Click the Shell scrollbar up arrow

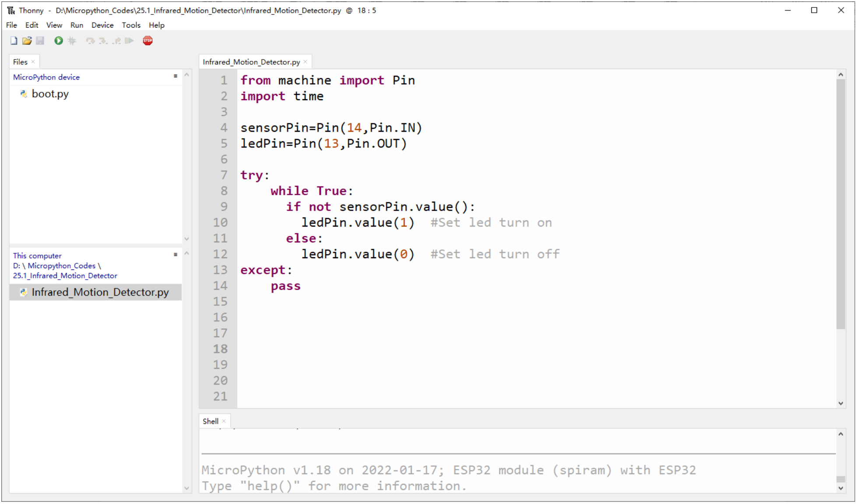click(x=840, y=434)
